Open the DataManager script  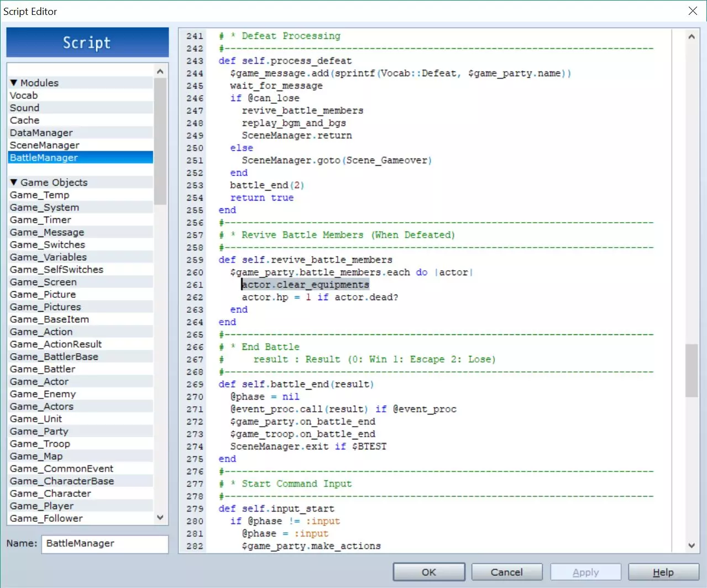pos(41,133)
